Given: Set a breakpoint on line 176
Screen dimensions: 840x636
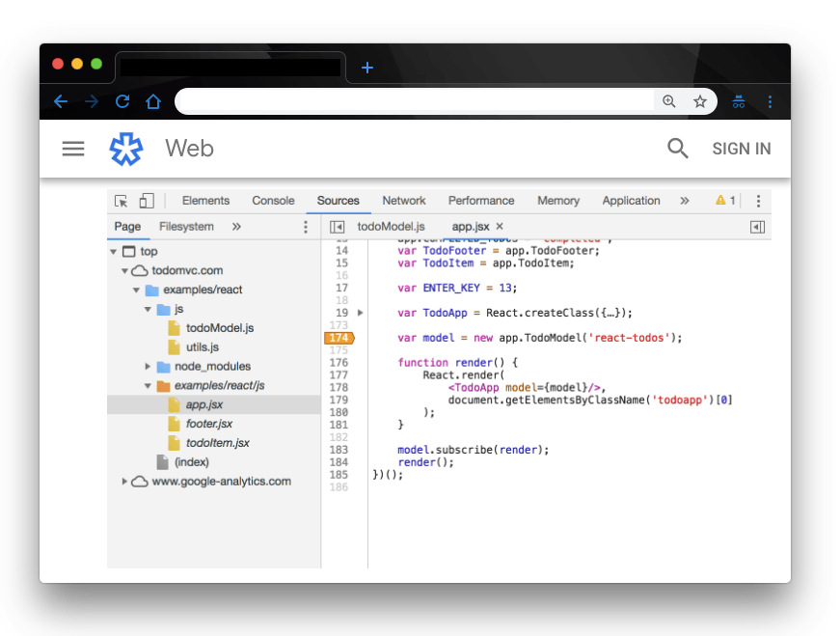Looking at the screenshot, I should 339,363.
